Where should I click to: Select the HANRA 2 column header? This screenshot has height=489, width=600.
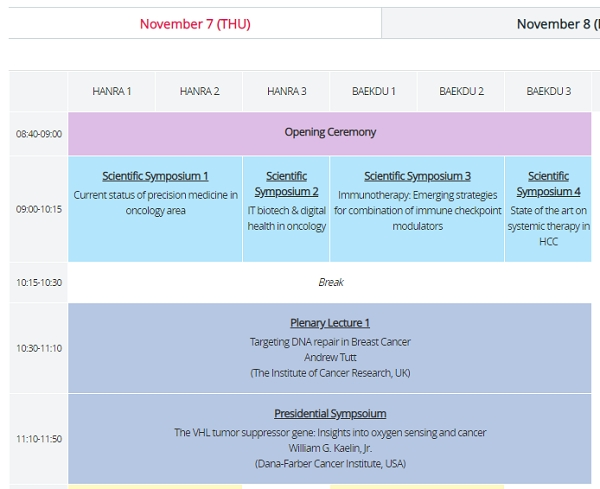tap(199, 92)
